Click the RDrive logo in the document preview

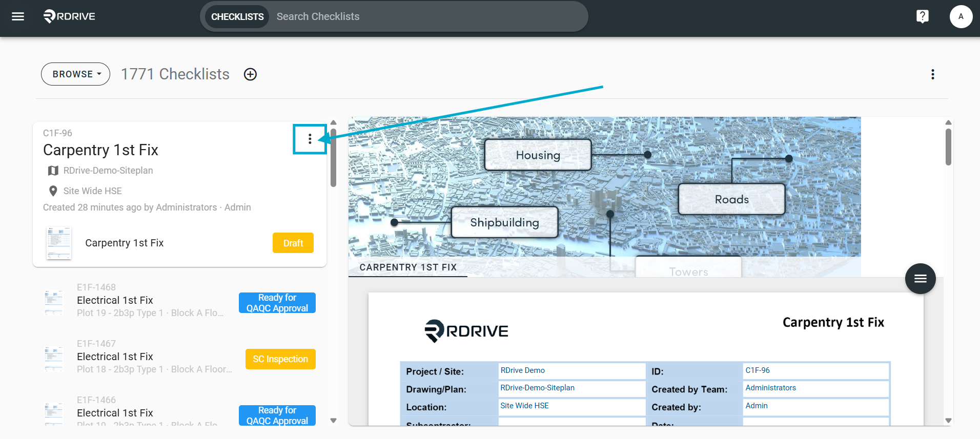coord(466,331)
